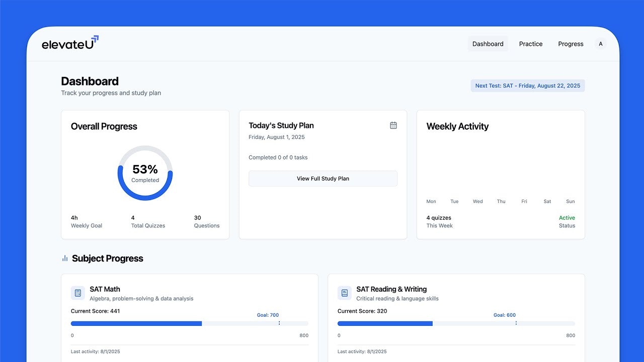The image size is (644, 362).
Task: Click the SAT Reading & Writing book icon
Action: point(345,293)
